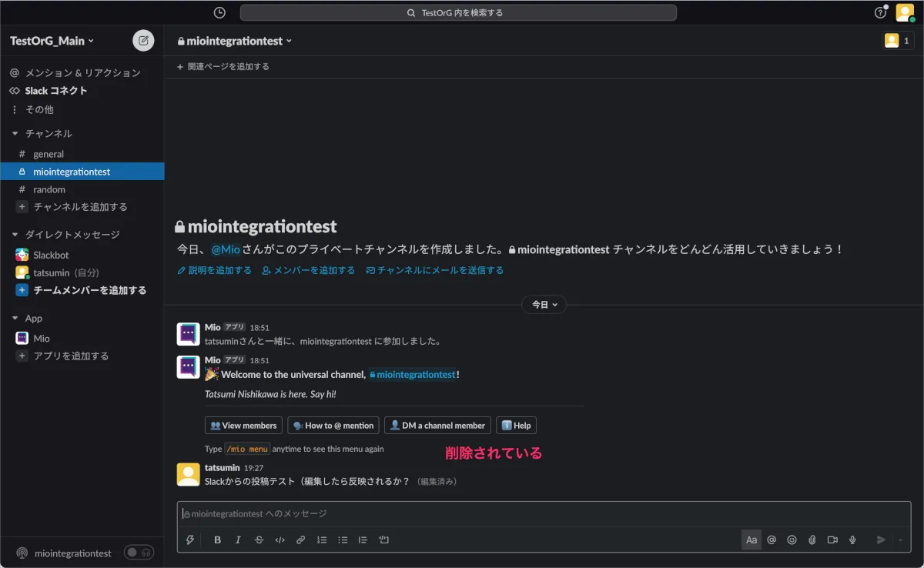
Task: Click the tatsumin sender name at 19:27
Action: click(x=223, y=468)
